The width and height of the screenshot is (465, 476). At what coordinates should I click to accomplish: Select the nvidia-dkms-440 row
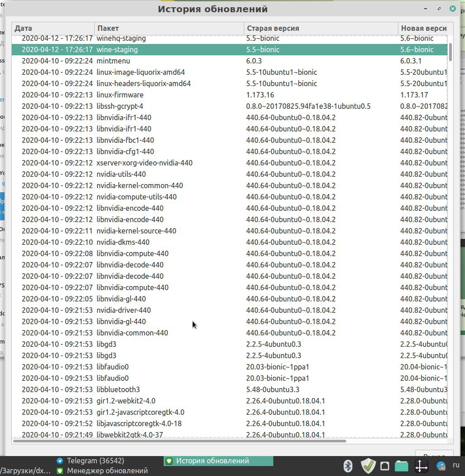point(229,242)
